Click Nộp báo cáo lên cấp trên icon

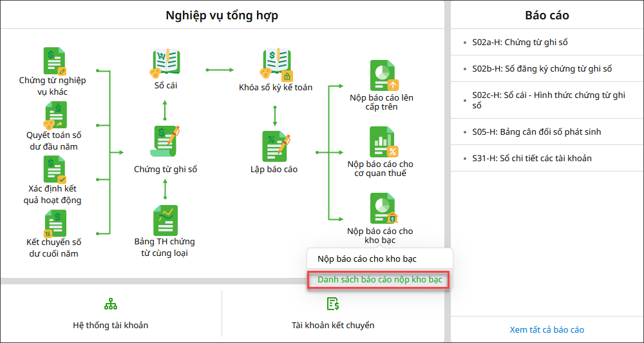(x=384, y=75)
